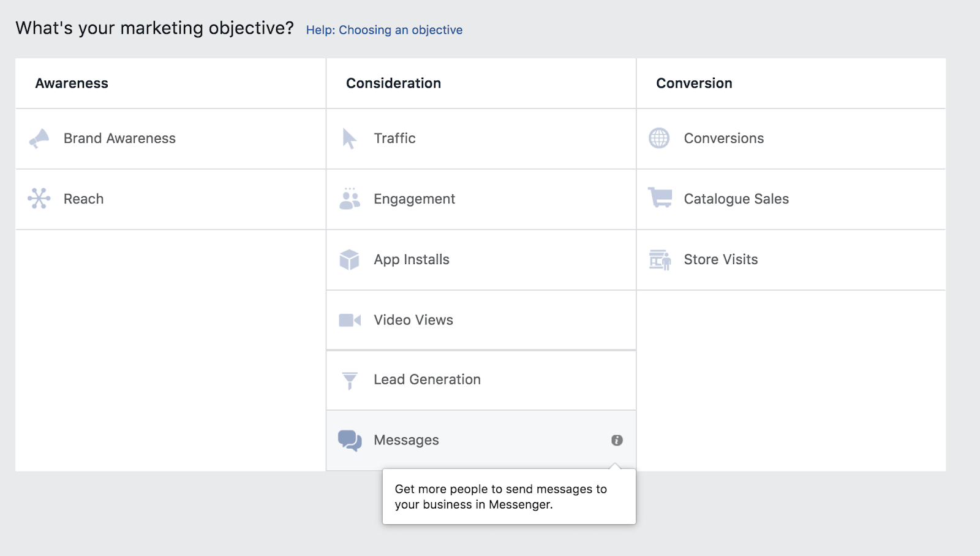Click the info icon beside Messages
This screenshot has height=556, width=980.
click(617, 440)
